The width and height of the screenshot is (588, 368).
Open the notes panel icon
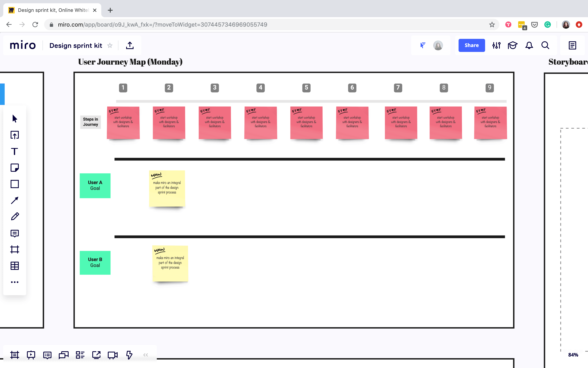click(x=572, y=45)
